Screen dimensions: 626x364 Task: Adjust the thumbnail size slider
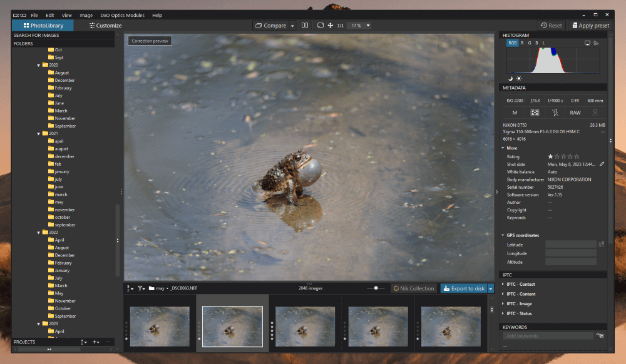click(376, 288)
